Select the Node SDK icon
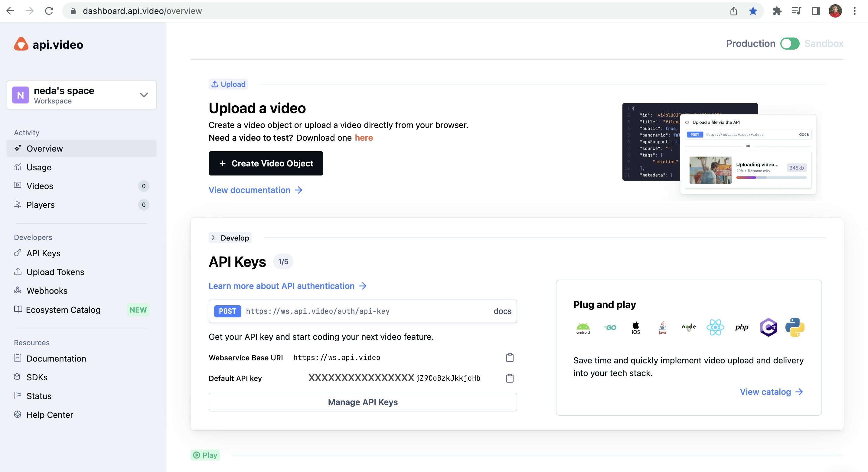 point(689,327)
